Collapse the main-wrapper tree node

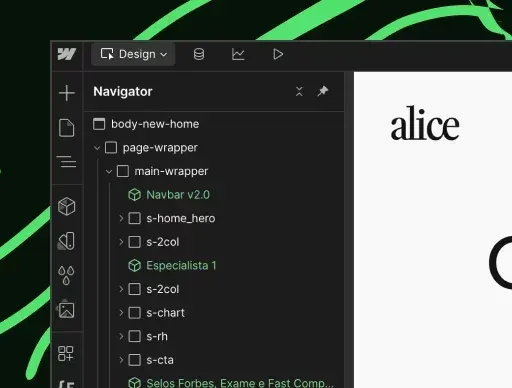click(x=109, y=171)
